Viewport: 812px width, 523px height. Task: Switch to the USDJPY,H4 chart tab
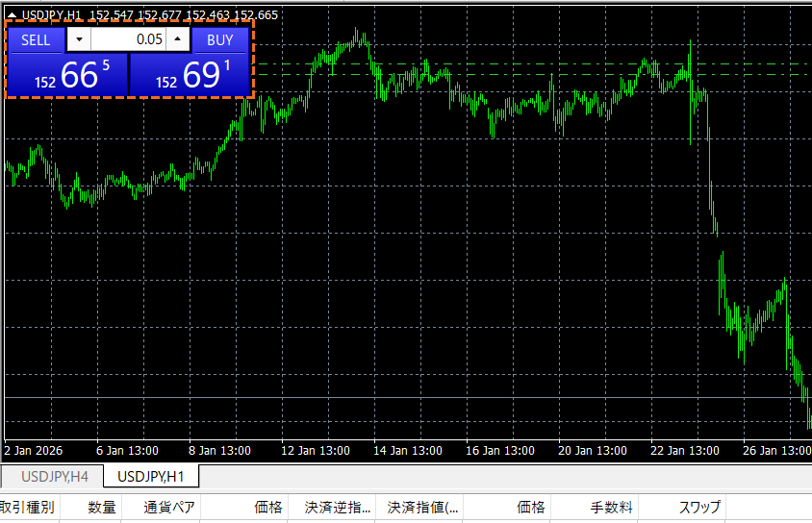pyautogui.click(x=55, y=476)
